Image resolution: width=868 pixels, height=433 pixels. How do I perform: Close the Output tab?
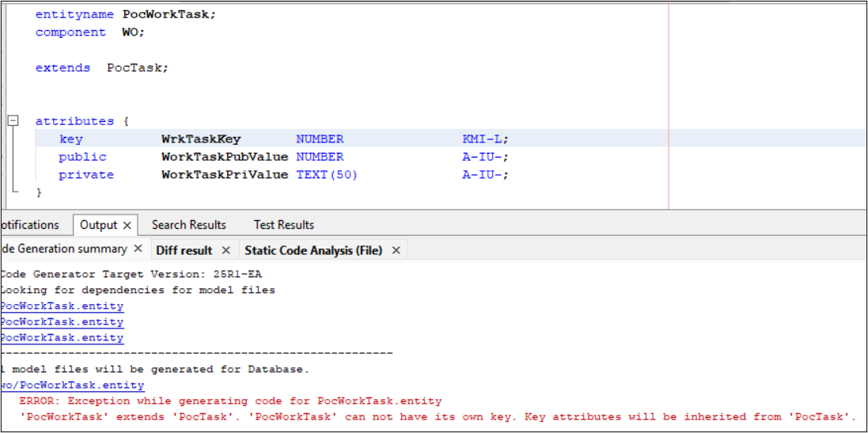[127, 226]
